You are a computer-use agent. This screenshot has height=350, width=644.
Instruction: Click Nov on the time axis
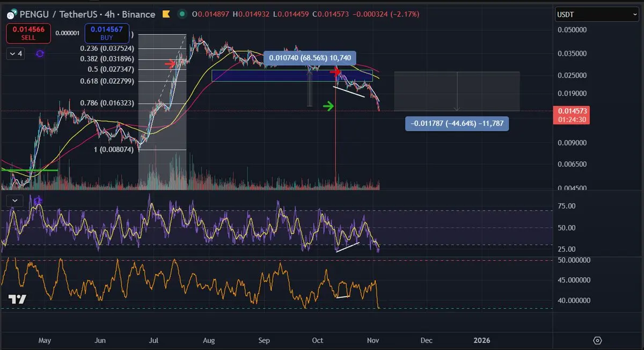click(x=372, y=340)
